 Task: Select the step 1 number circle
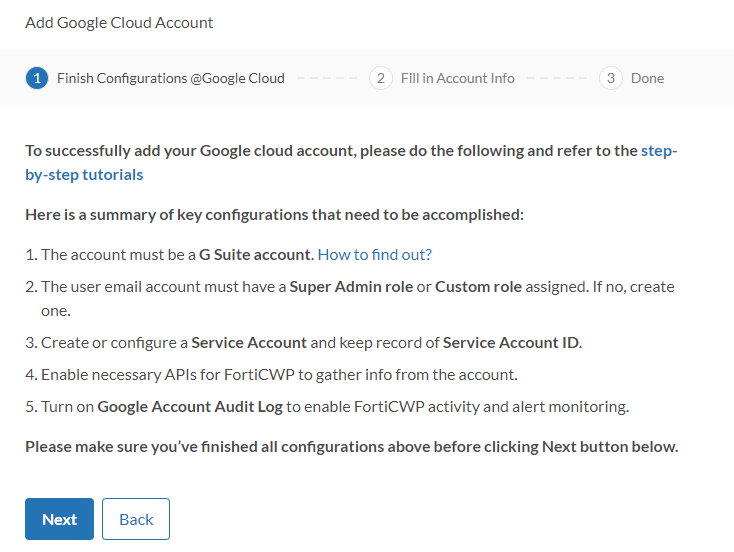click(37, 78)
